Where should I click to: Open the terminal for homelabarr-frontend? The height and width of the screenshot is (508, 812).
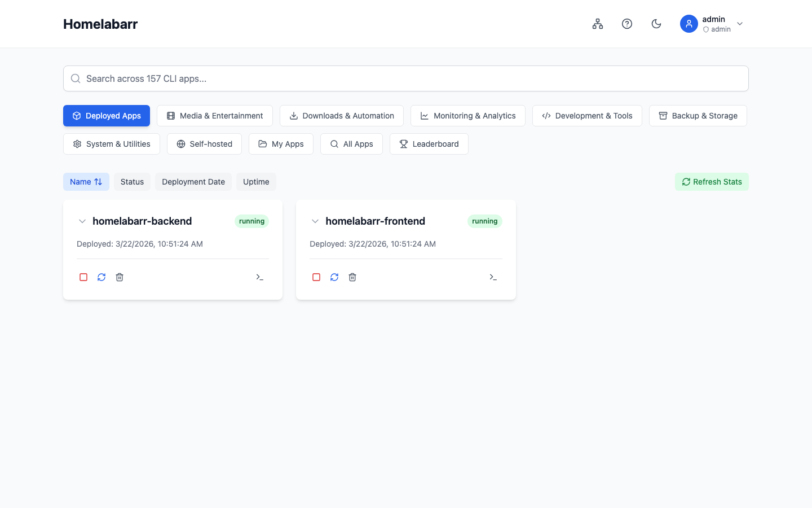point(493,277)
